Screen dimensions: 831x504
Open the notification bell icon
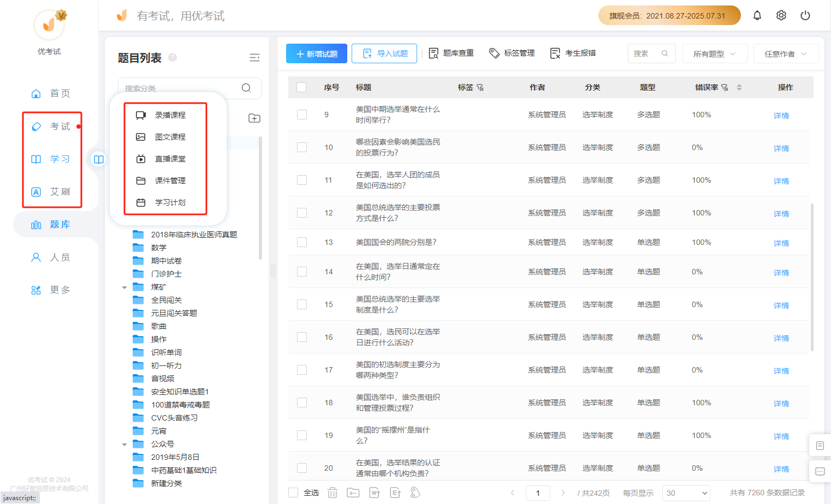757,15
